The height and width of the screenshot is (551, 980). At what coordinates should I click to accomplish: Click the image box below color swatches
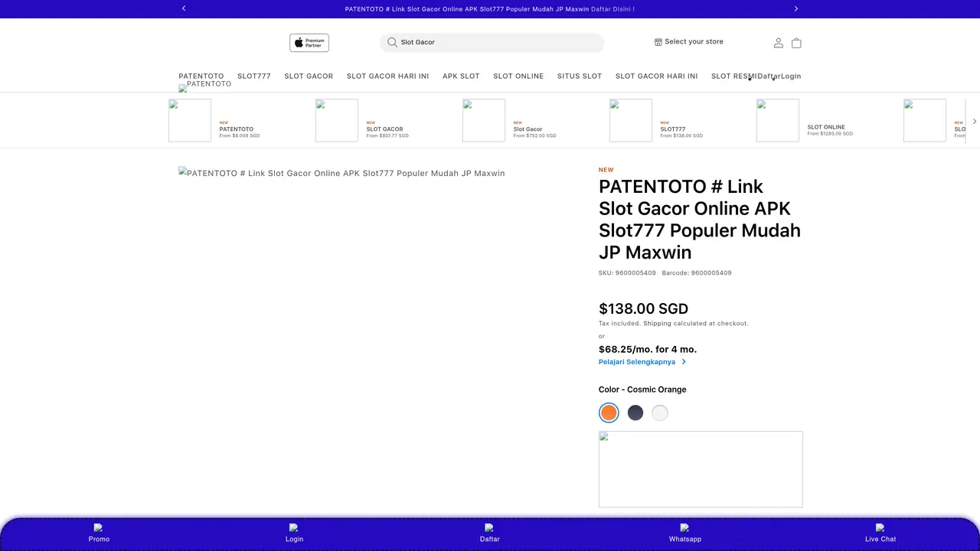coord(701,469)
